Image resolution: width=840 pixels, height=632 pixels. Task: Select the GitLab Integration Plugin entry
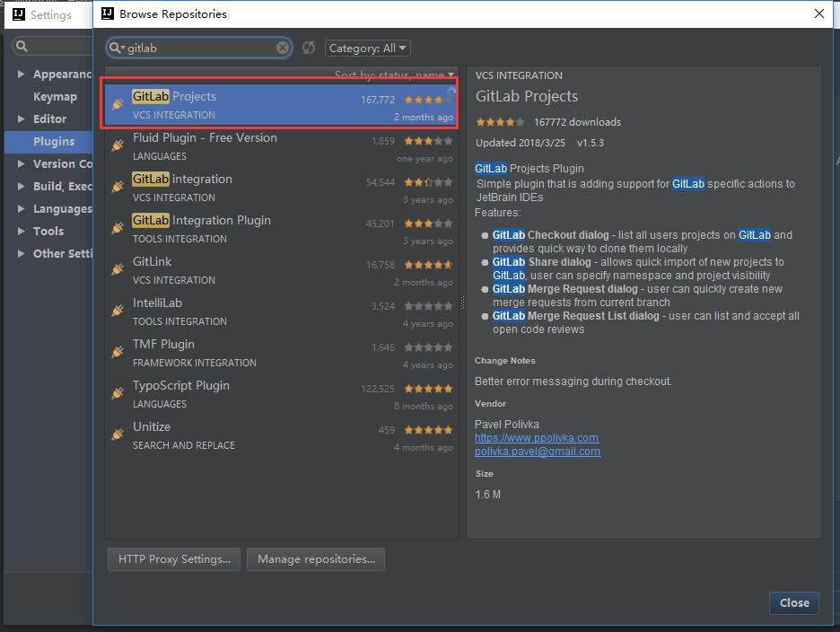tap(281, 228)
